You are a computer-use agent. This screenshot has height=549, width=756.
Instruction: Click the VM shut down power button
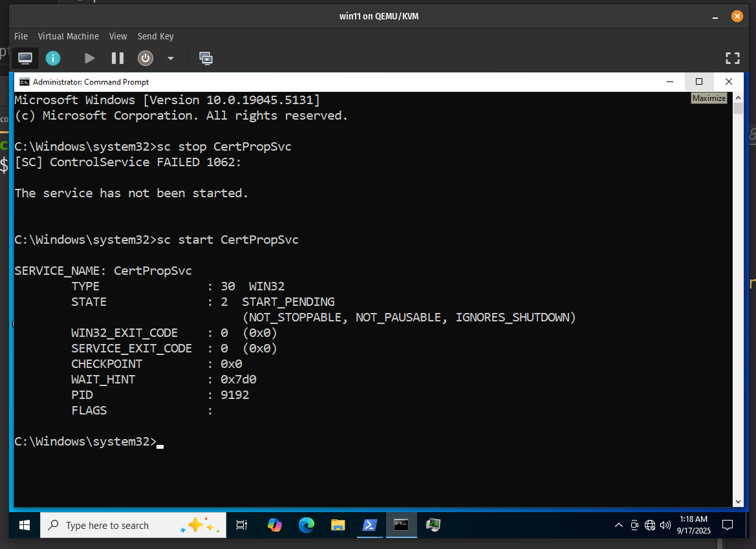pos(146,58)
